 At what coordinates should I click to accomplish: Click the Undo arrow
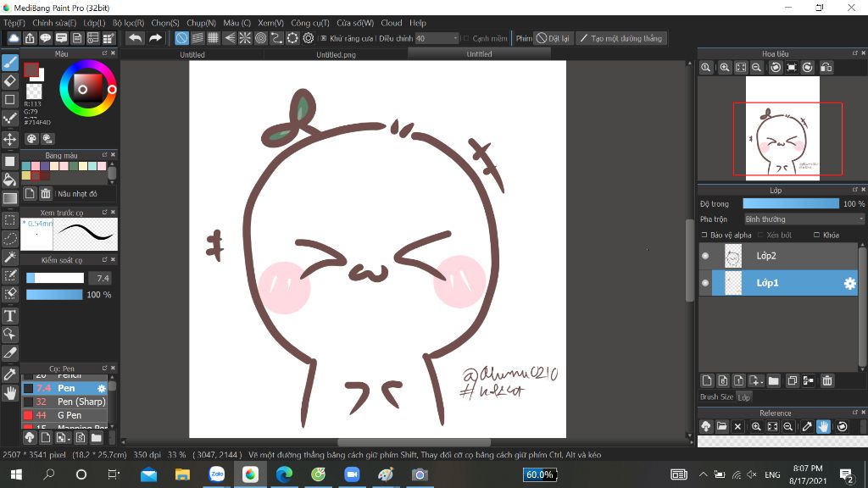coord(135,38)
